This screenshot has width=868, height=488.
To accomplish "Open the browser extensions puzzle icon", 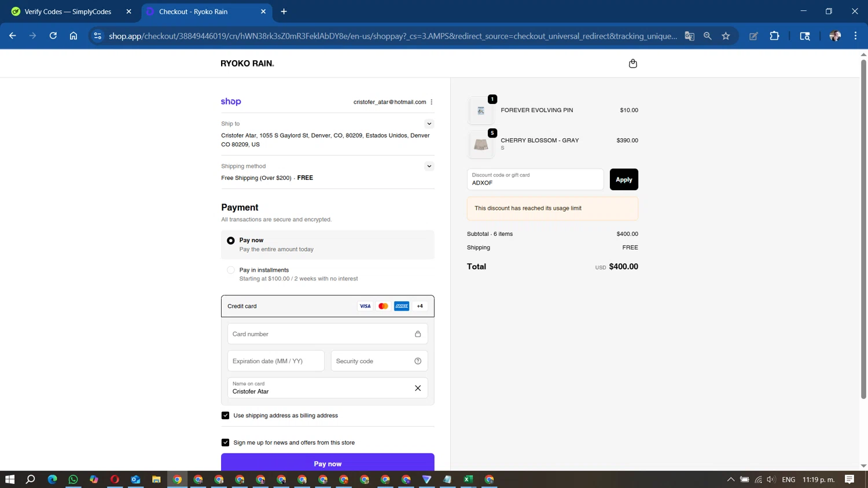I will (x=774, y=36).
